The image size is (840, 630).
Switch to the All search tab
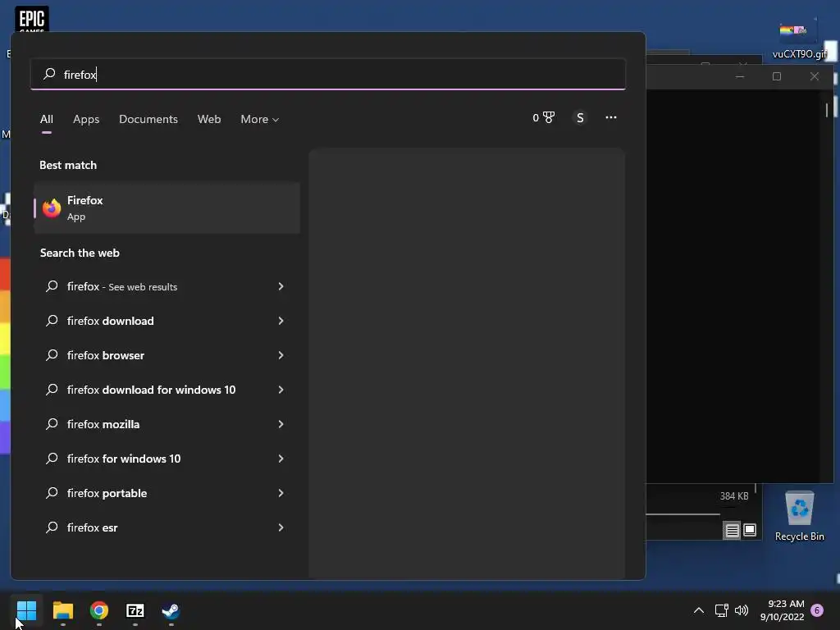click(47, 119)
